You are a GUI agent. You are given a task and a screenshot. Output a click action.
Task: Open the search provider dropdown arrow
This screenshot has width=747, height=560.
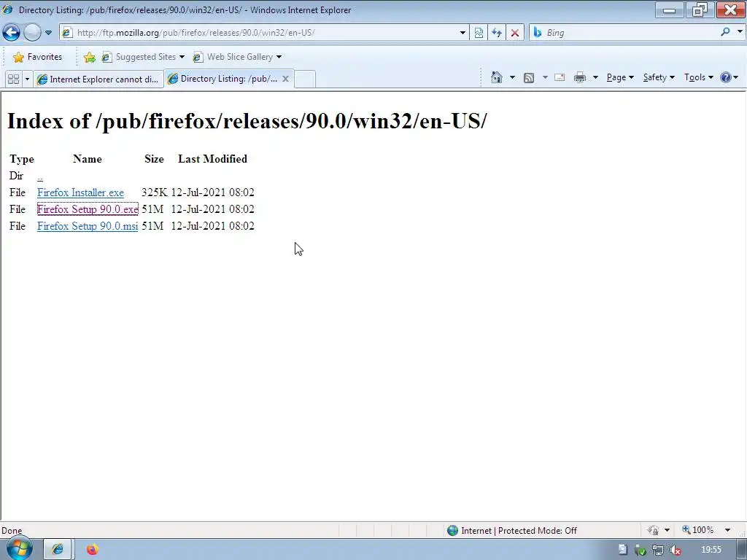(x=740, y=32)
